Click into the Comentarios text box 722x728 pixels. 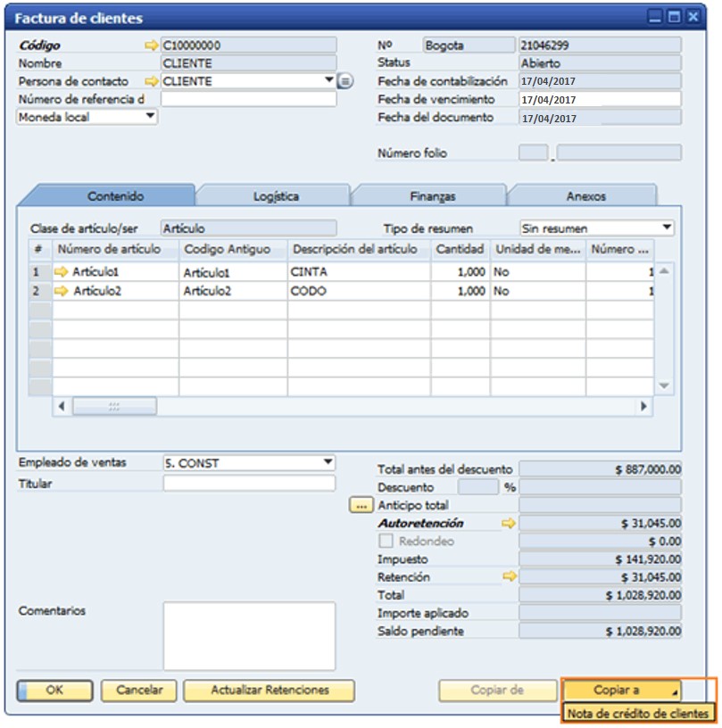[249, 635]
